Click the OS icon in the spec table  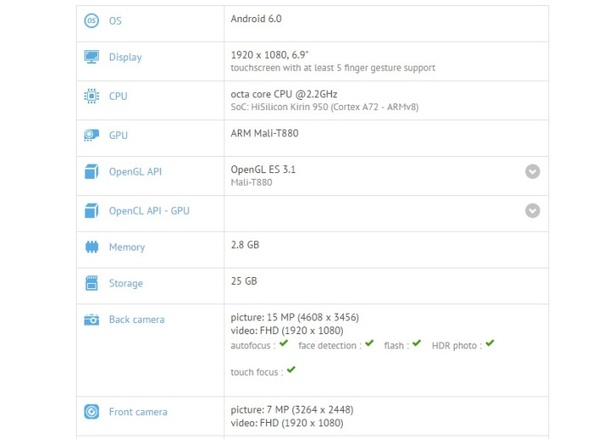tap(92, 21)
